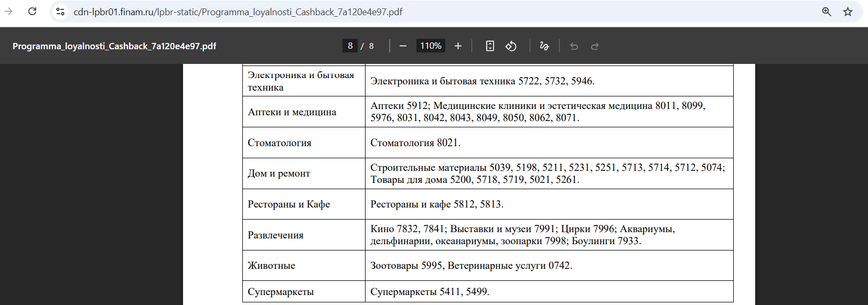The height and width of the screenshot is (305, 868).
Task: Click the PDF file title Programma_loyalnosti_Cashback
Action: (x=114, y=46)
